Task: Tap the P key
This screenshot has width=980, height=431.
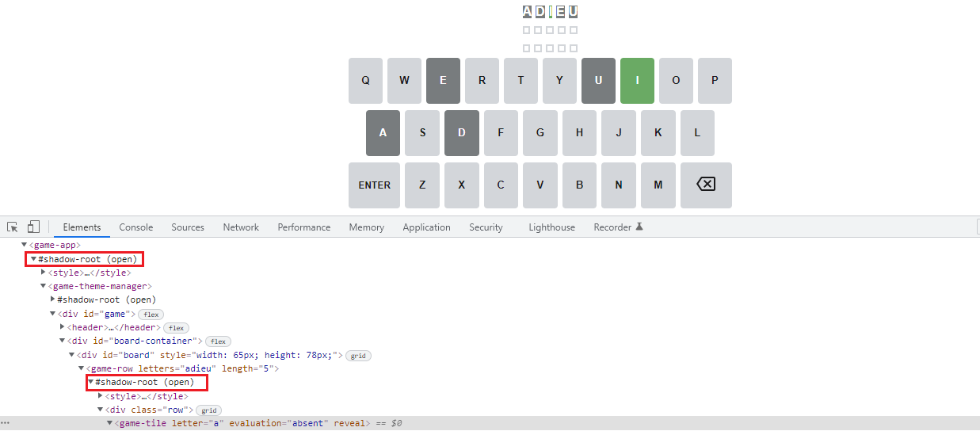Action: [715, 80]
